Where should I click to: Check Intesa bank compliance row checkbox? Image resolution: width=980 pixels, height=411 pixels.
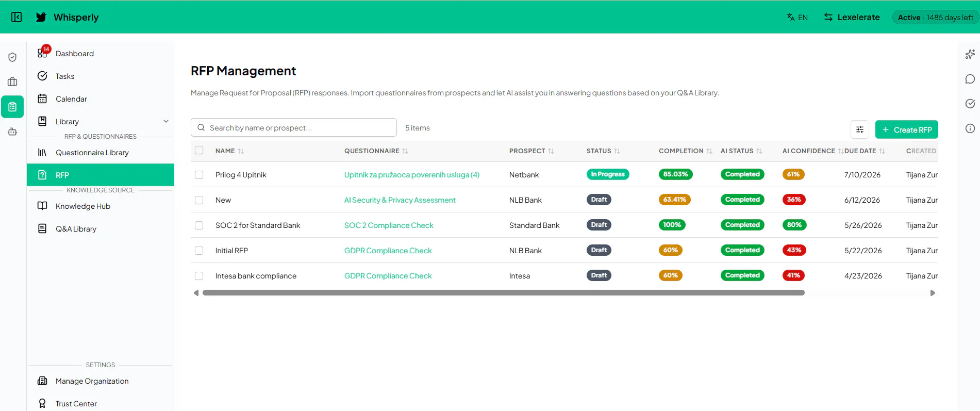tap(199, 276)
